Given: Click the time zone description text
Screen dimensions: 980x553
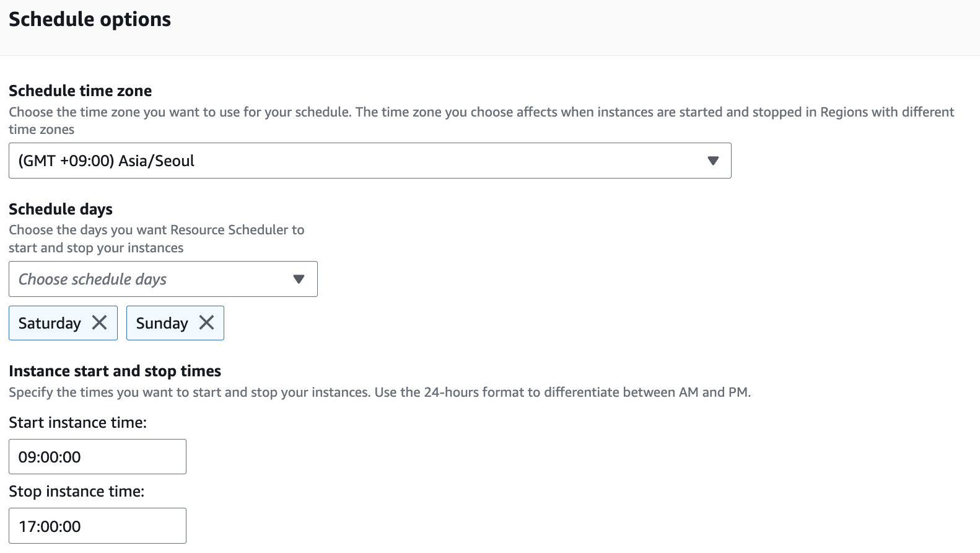Looking at the screenshot, I should tap(481, 120).
